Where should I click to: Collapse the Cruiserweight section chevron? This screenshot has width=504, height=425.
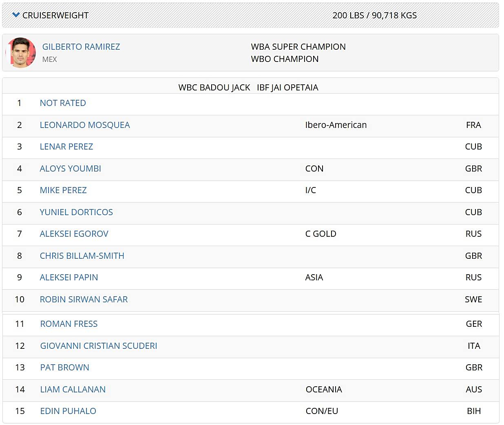(x=16, y=15)
